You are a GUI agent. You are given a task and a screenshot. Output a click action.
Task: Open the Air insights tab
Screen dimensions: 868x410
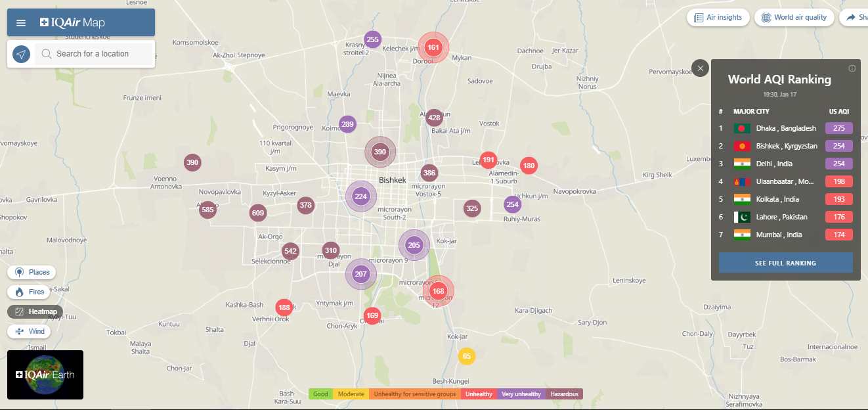coord(718,18)
